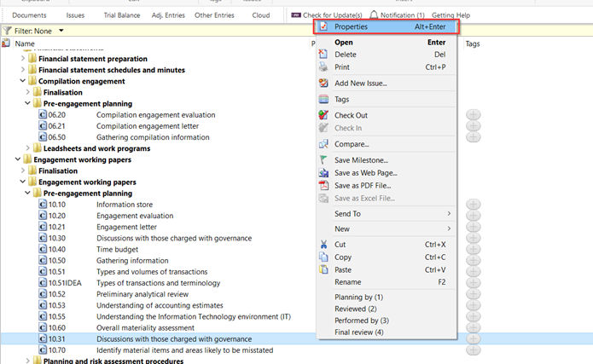This screenshot has height=364, width=593.
Task: Click the Save as PDF File icon
Action: click(323, 185)
